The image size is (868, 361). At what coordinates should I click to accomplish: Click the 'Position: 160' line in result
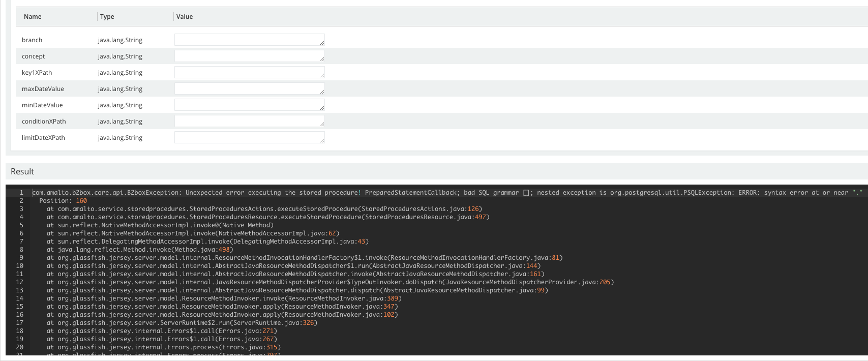click(x=63, y=201)
